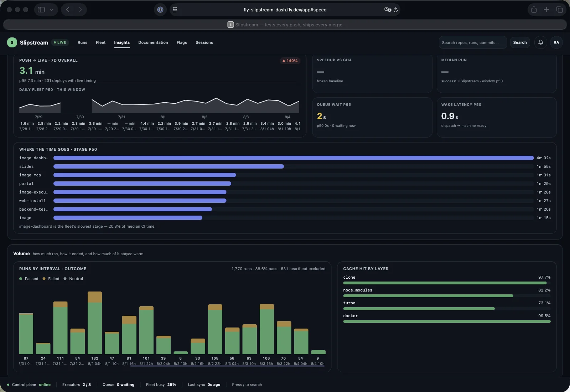The image size is (570, 392).
Task: Open notifications bell icon
Action: [x=540, y=42]
